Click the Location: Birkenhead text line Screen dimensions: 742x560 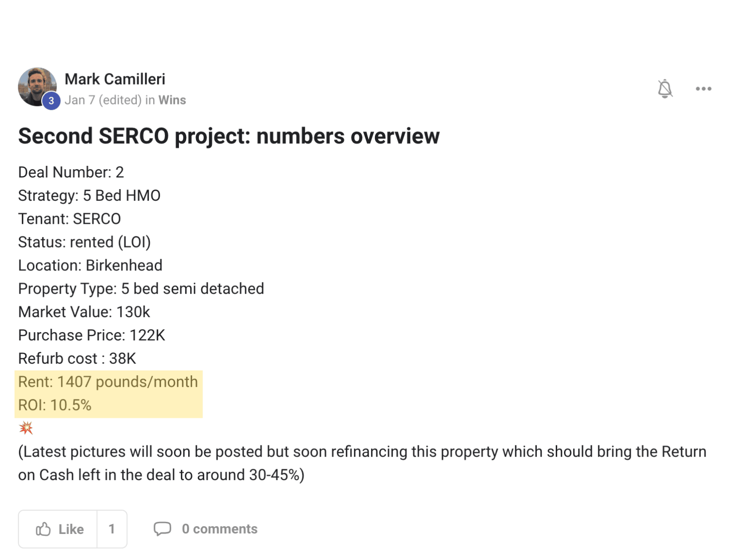(x=90, y=265)
